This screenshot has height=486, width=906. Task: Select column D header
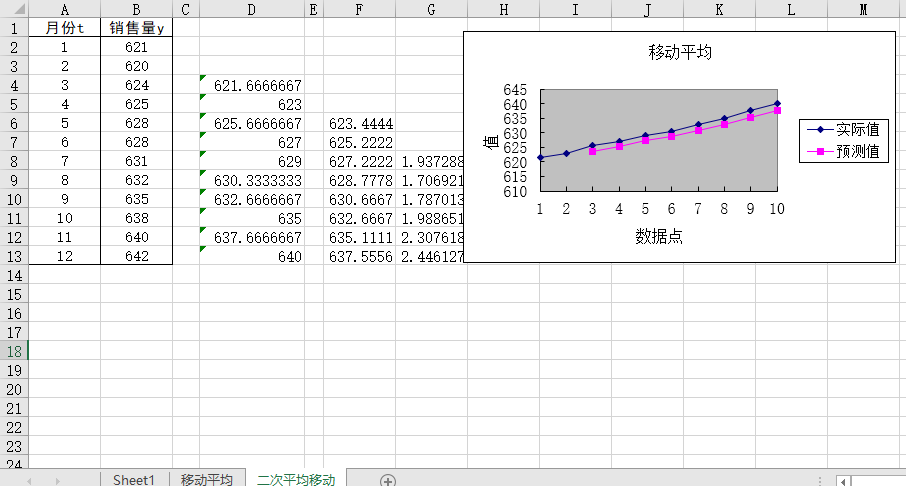(251, 9)
